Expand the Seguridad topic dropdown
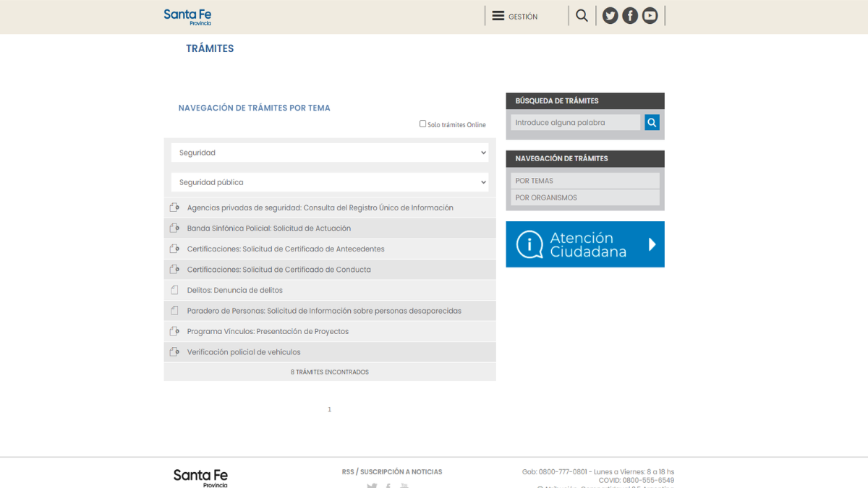Viewport: 868px width, 488px height. point(330,153)
